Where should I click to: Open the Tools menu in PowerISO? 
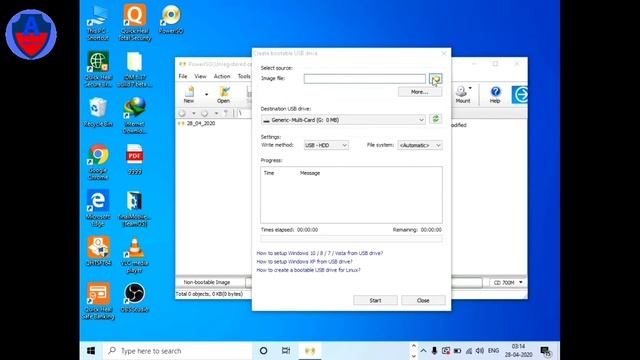pos(244,76)
